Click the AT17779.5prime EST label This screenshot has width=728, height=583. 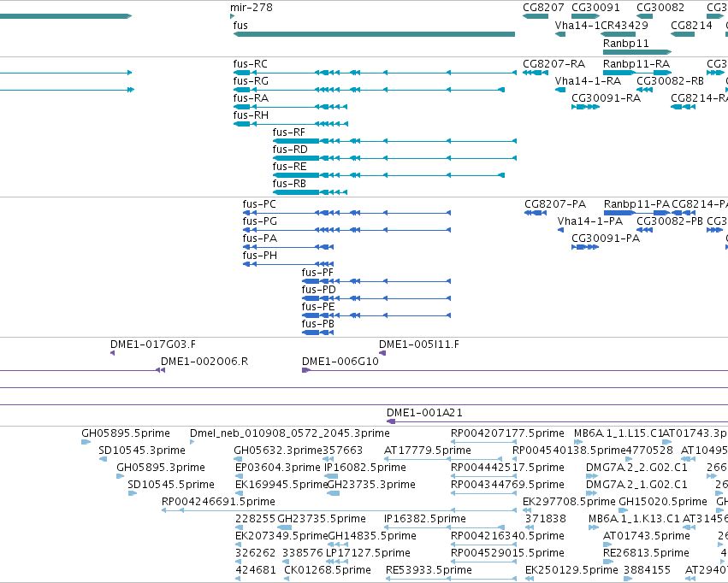(427, 450)
